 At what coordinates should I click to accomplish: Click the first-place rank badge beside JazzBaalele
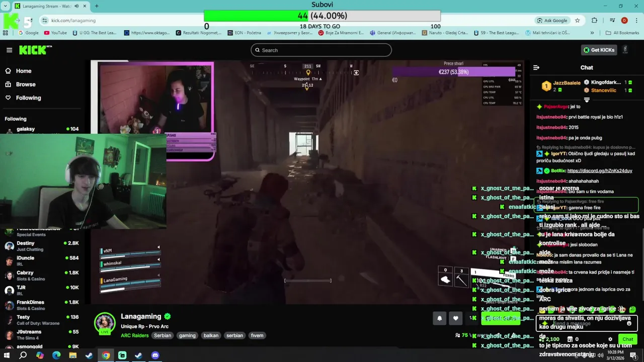click(546, 86)
